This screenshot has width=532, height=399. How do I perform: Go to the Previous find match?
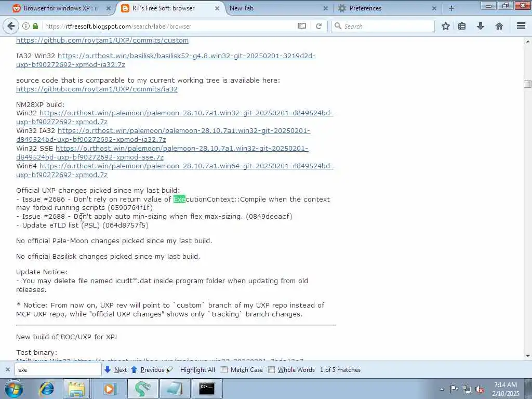point(148,370)
